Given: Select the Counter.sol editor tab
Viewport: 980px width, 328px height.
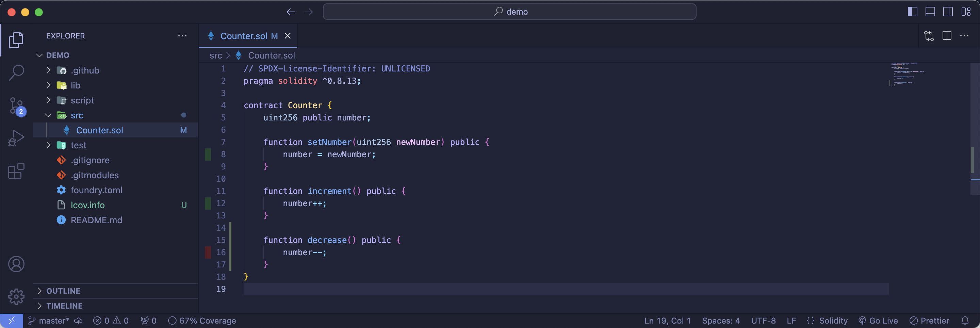Looking at the screenshot, I should [x=244, y=36].
